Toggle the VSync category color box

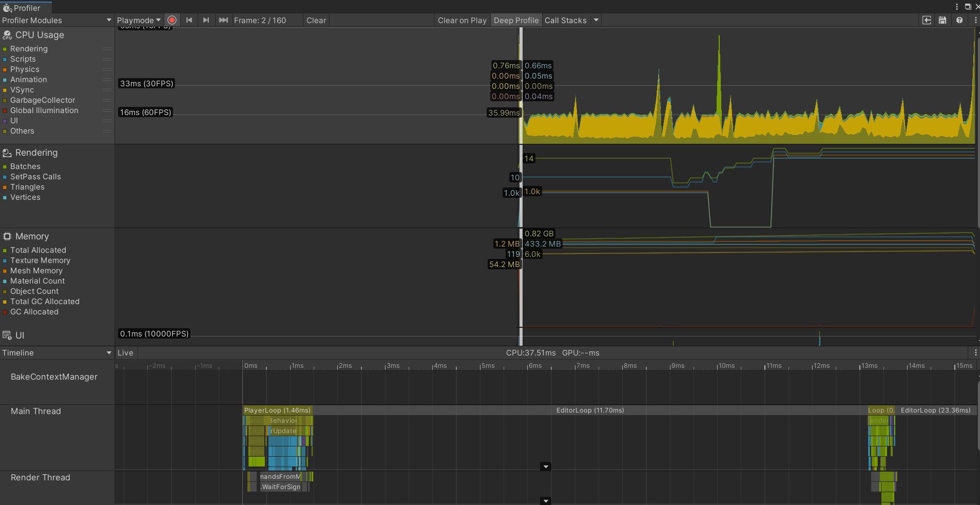tap(5, 90)
